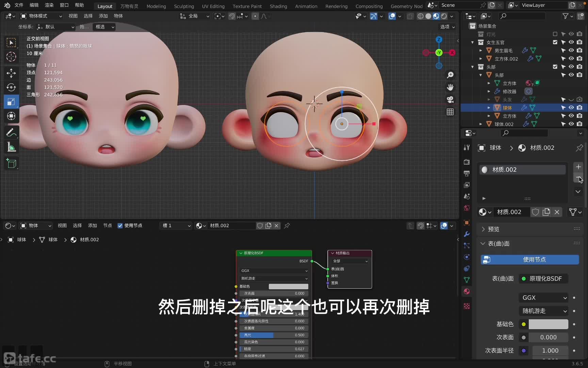Screen dimensions: 588x368
Task: Activate the 3D Cursor tool
Action: coord(11,57)
